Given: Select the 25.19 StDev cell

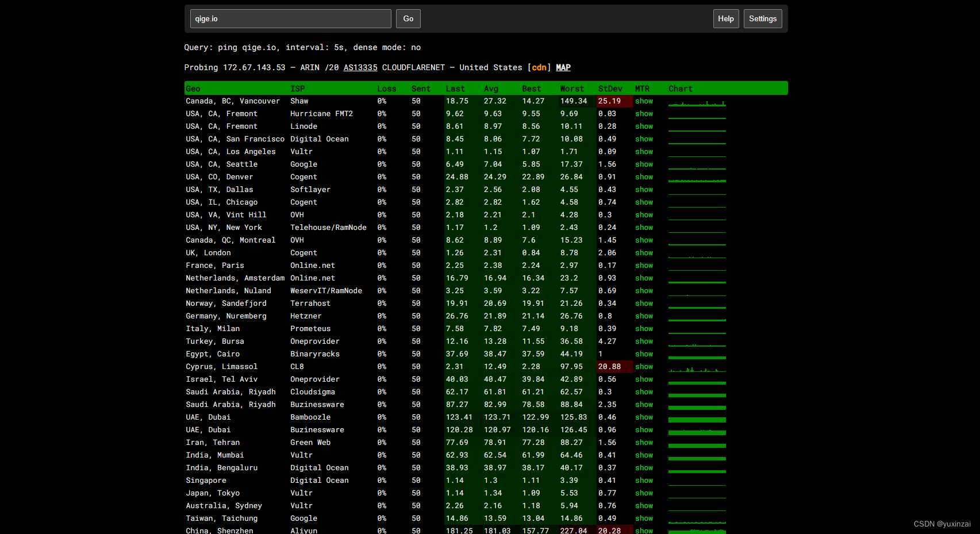Looking at the screenshot, I should pyautogui.click(x=615, y=101).
